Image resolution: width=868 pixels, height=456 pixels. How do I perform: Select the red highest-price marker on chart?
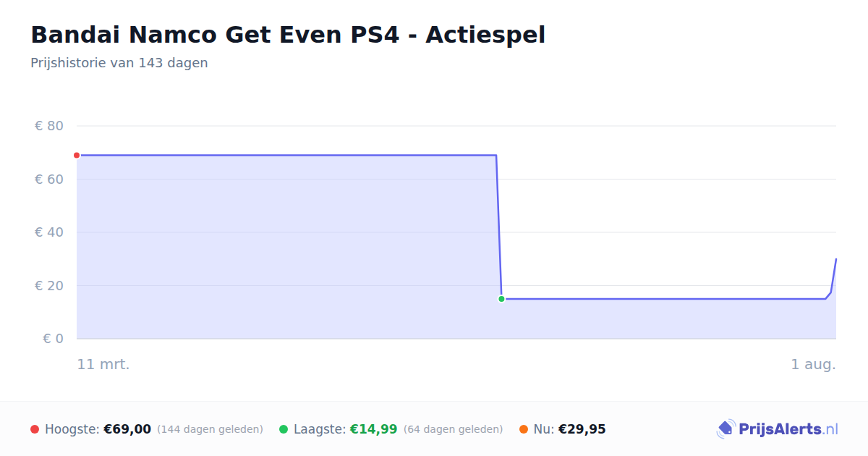pos(77,155)
